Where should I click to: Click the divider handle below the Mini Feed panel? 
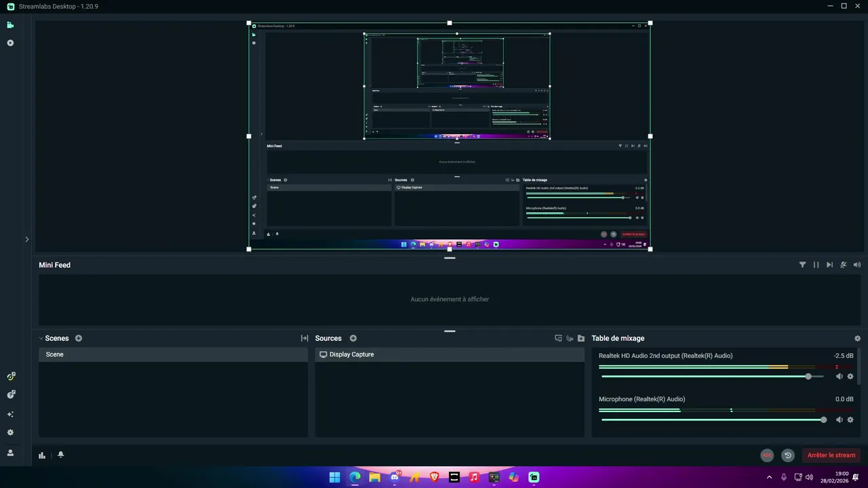[450, 331]
